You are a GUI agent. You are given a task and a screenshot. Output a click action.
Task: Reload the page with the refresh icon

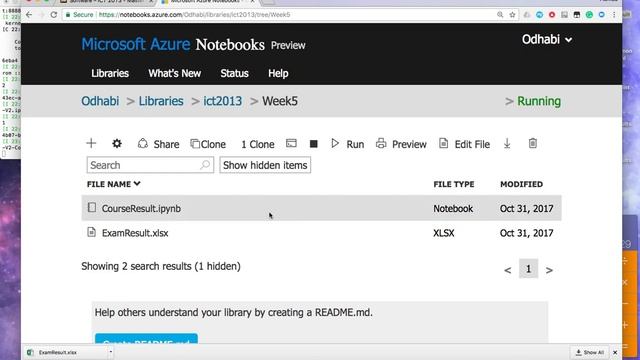point(53,15)
